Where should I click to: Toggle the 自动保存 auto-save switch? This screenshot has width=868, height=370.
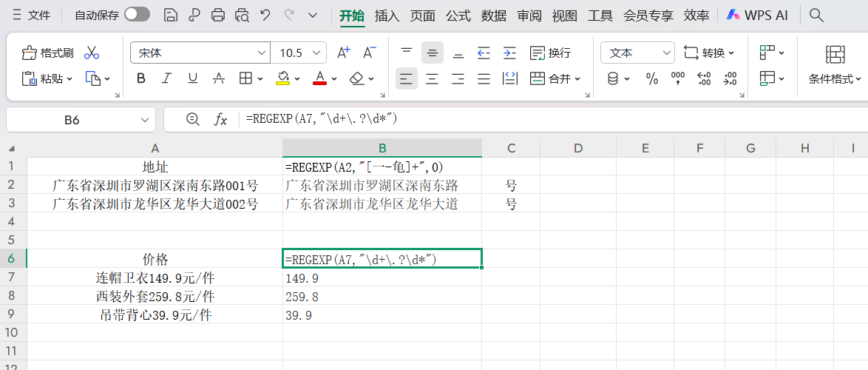(x=137, y=15)
